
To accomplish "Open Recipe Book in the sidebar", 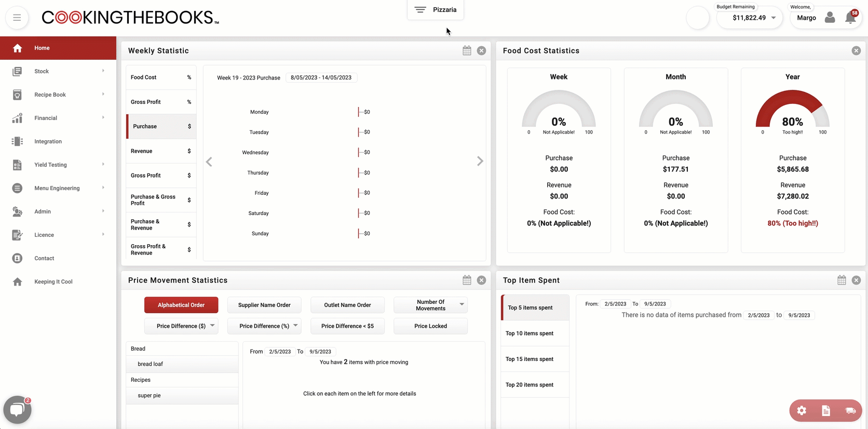I will pyautogui.click(x=58, y=95).
